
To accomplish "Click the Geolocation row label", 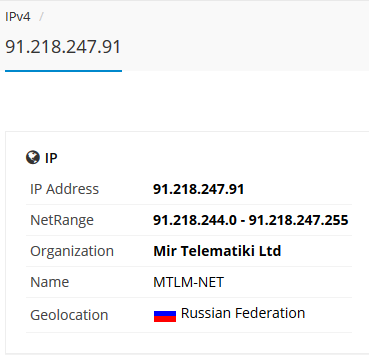I will tap(69, 315).
